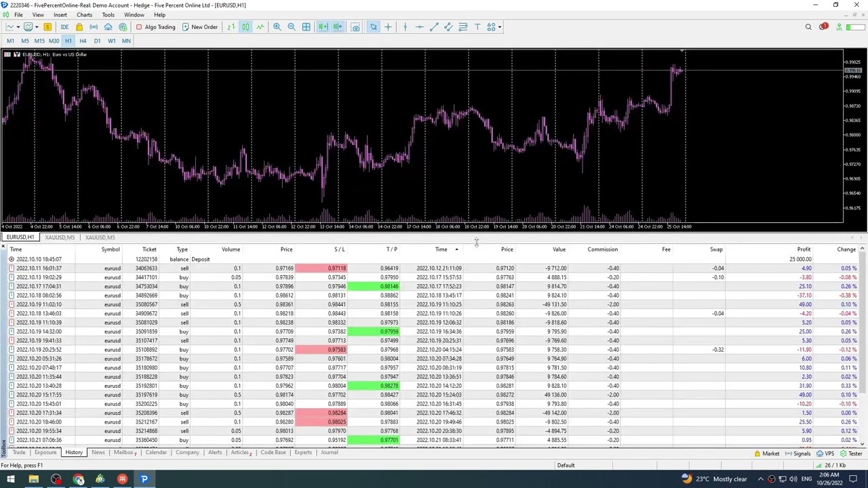The image size is (868, 488).
Task: Click the Windows Start button
Action: click(x=10, y=479)
